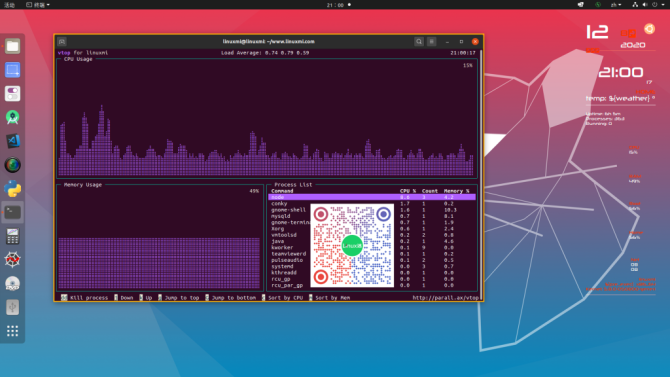
Task: Open Visual Studio Code from the dock
Action: point(12,141)
